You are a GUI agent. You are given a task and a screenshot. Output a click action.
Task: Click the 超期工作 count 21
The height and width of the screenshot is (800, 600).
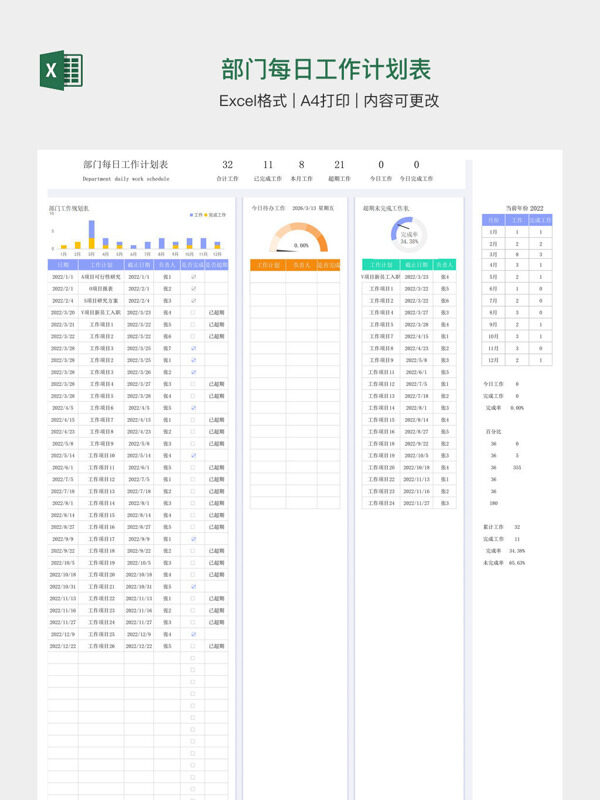339,164
